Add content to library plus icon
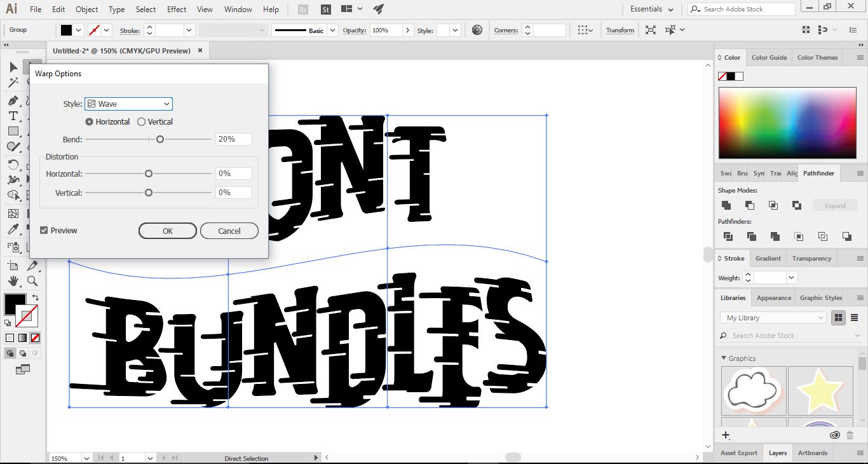The image size is (868, 464). point(726,435)
